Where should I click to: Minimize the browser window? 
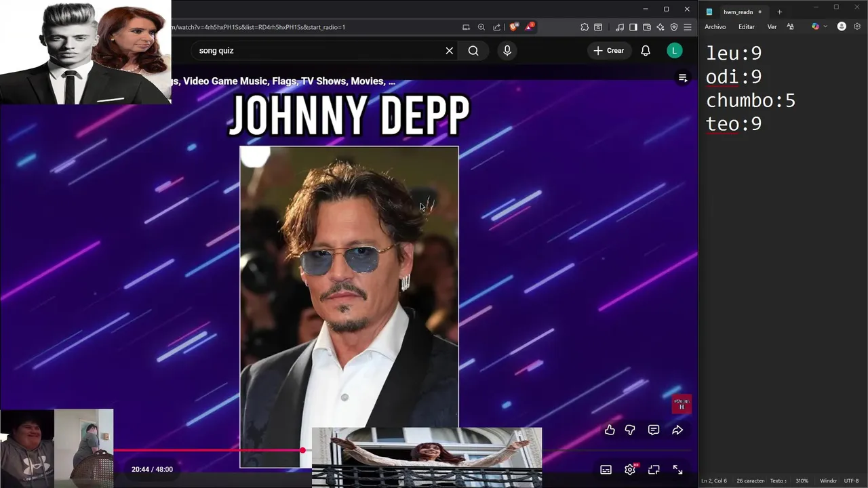point(646,9)
